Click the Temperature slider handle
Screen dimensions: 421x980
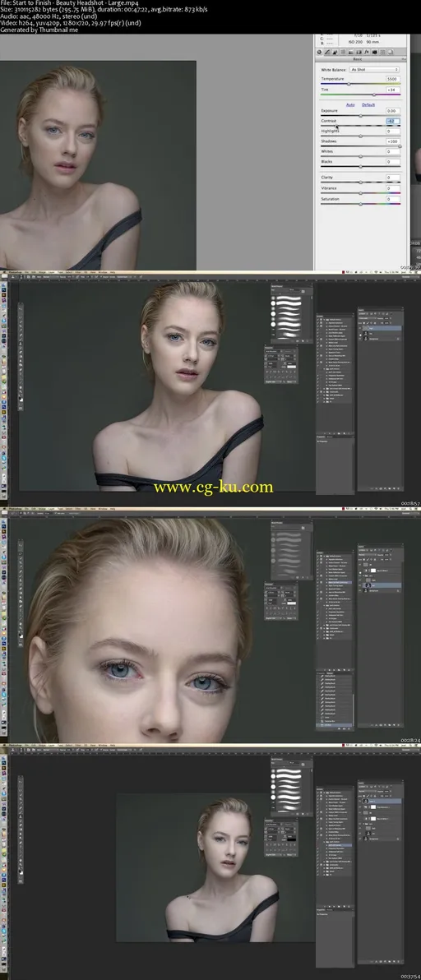(x=349, y=84)
